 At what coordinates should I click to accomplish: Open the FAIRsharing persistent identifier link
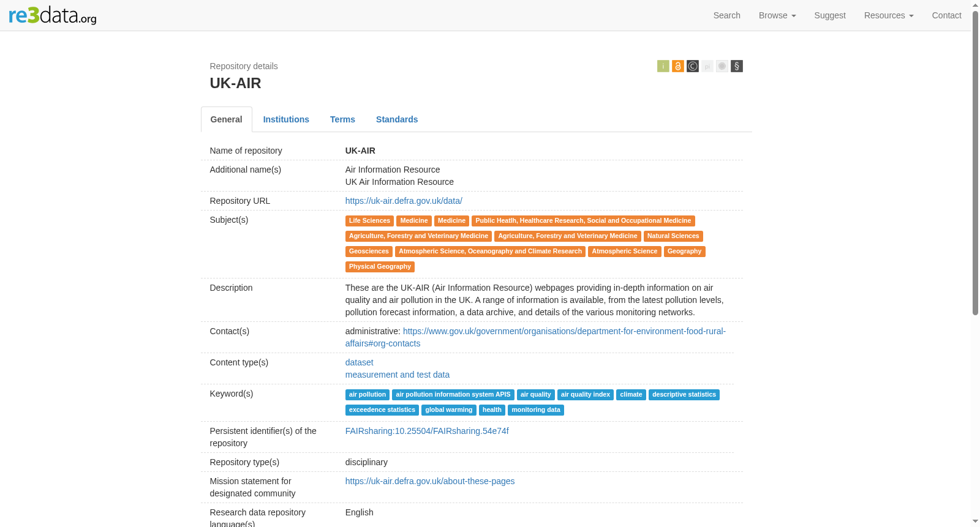tap(427, 431)
